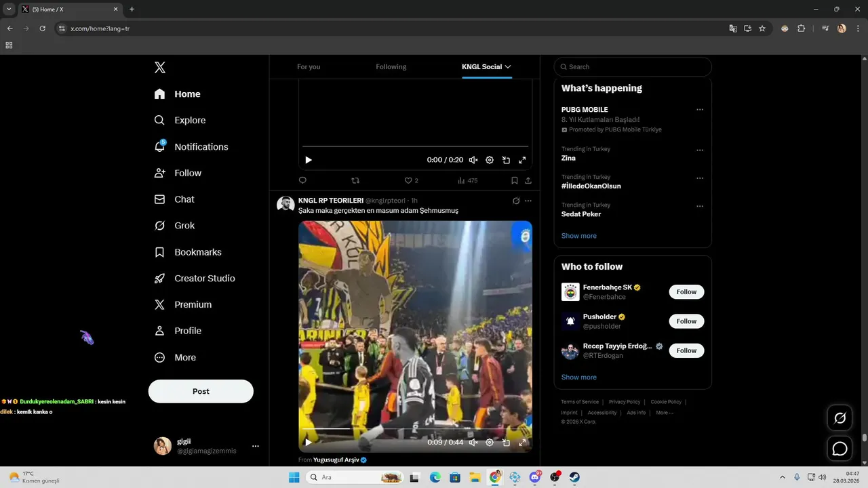Unmute the 0:44 video
The width and height of the screenshot is (868, 488).
[473, 442]
